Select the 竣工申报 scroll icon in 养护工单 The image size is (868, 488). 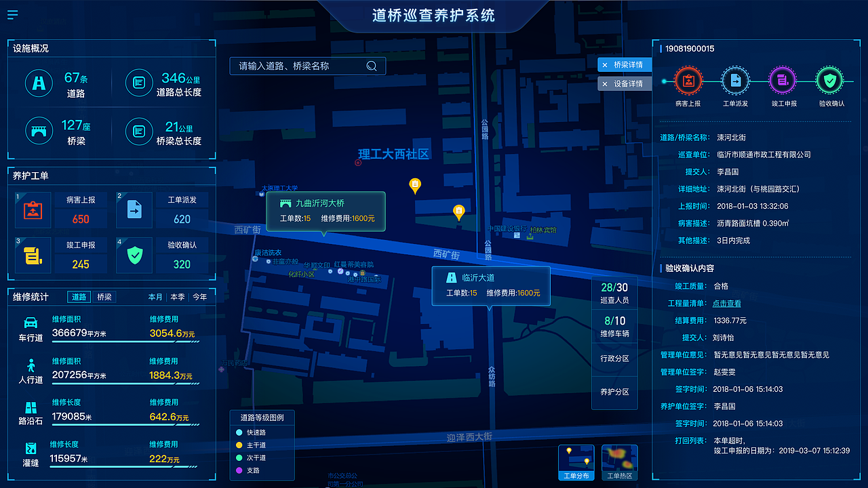pyautogui.click(x=33, y=255)
